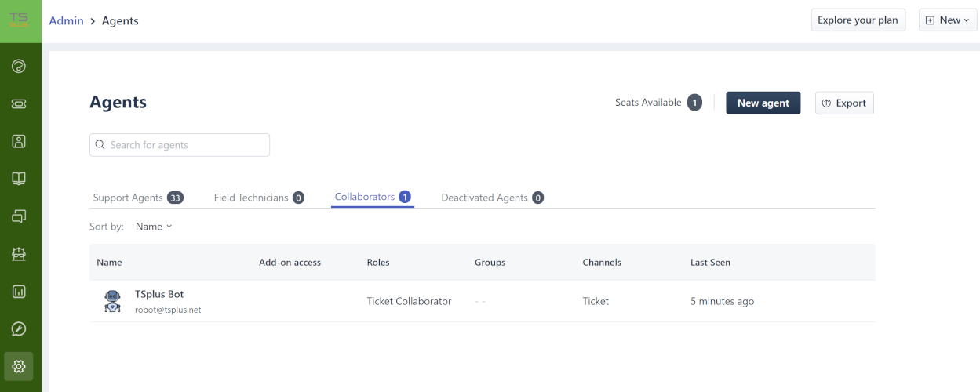The height and width of the screenshot is (392, 980).
Task: Switch to Support Agents tab
Action: click(x=137, y=198)
